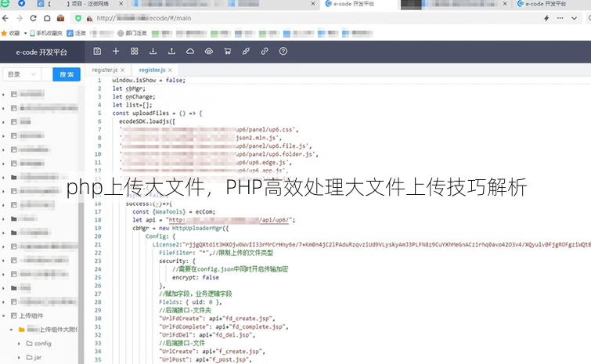Click the "UrlFdDel" code line

[x=207, y=334]
